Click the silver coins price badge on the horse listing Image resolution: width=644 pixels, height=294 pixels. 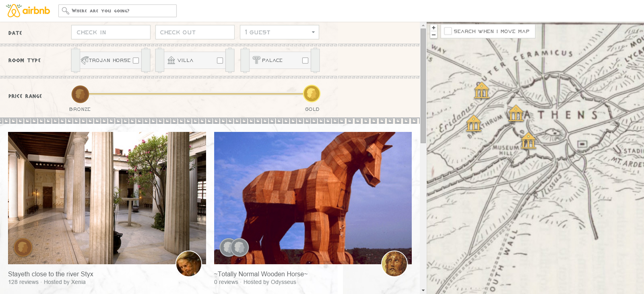234,247
